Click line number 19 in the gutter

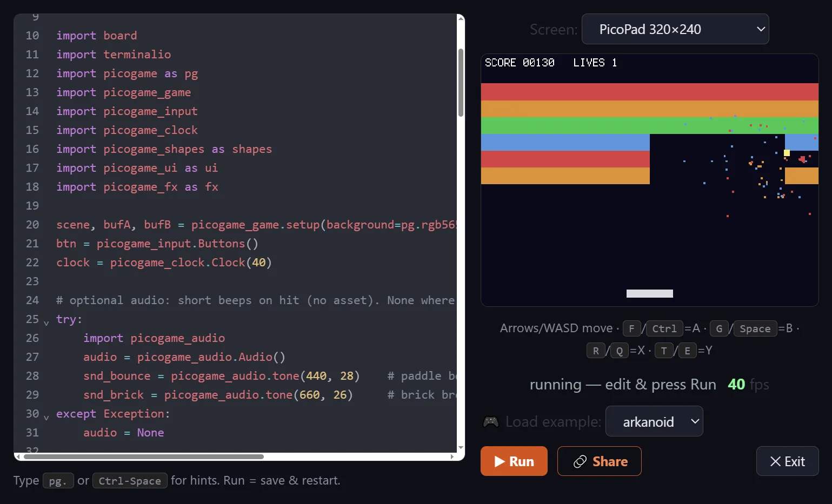tap(32, 206)
